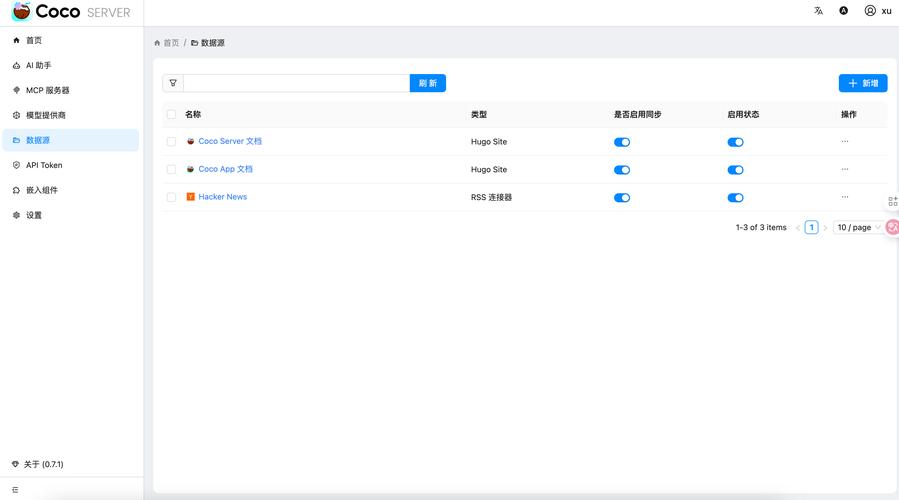Screen dimensions: 899x500
Task: Open the 10 / page size dropdown
Action: tap(858, 228)
